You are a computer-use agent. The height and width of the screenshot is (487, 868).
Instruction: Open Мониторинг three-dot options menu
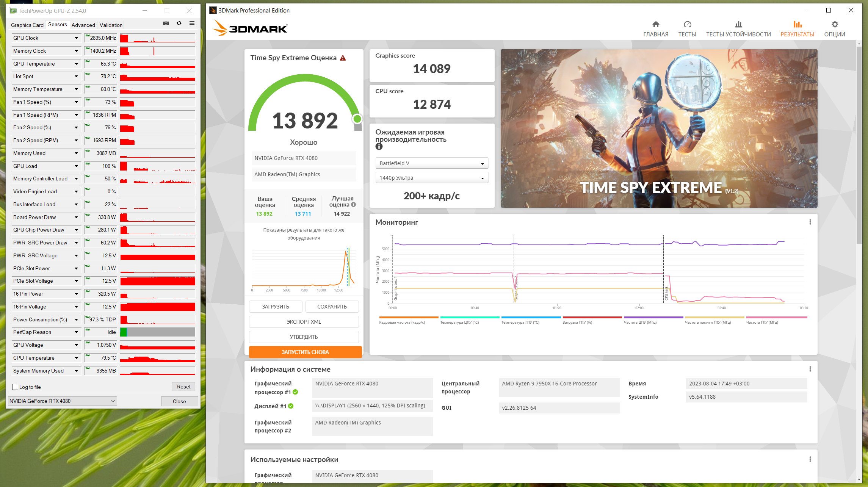810,222
